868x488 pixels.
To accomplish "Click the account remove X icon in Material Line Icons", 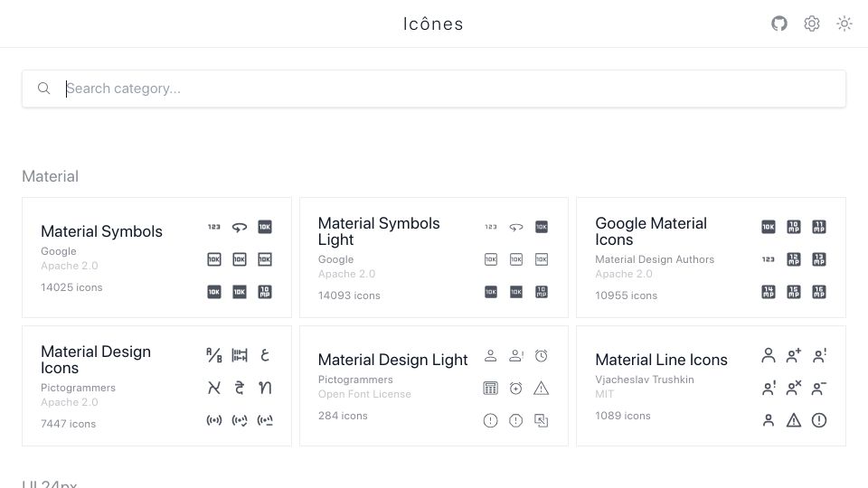I will click(794, 388).
